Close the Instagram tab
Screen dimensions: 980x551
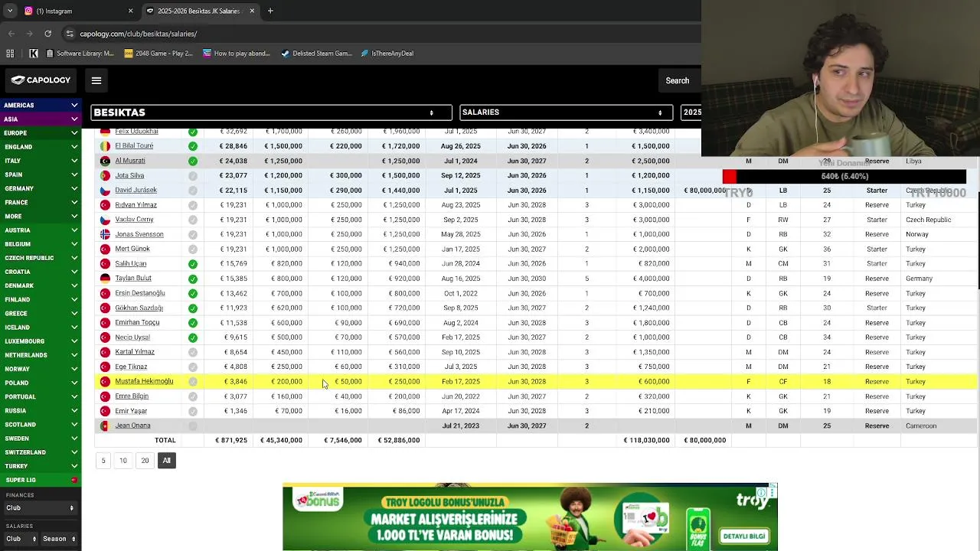tap(130, 11)
